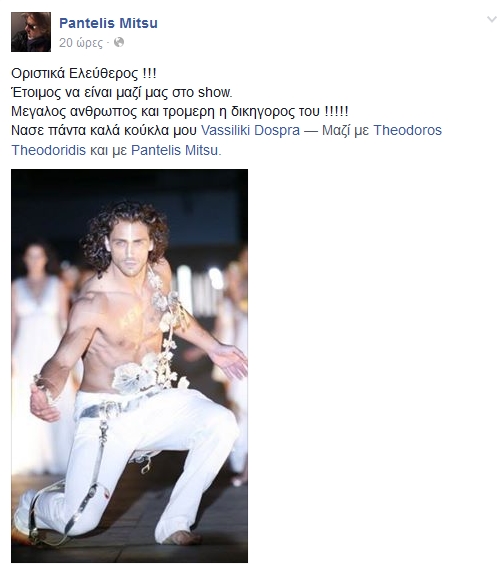Click the "και με" text between tagged names
Screen dimensions: 502x564
pos(109,150)
